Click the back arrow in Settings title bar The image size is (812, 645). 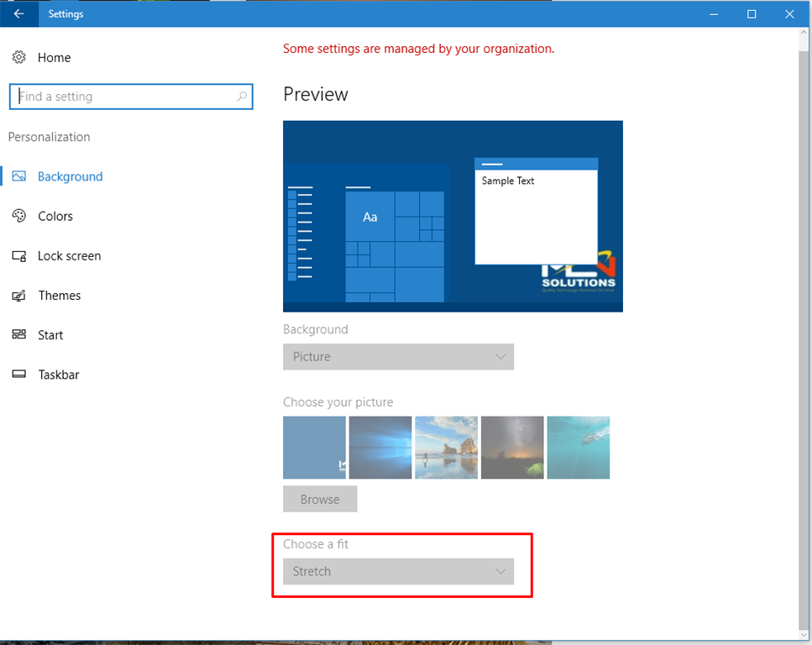19,13
